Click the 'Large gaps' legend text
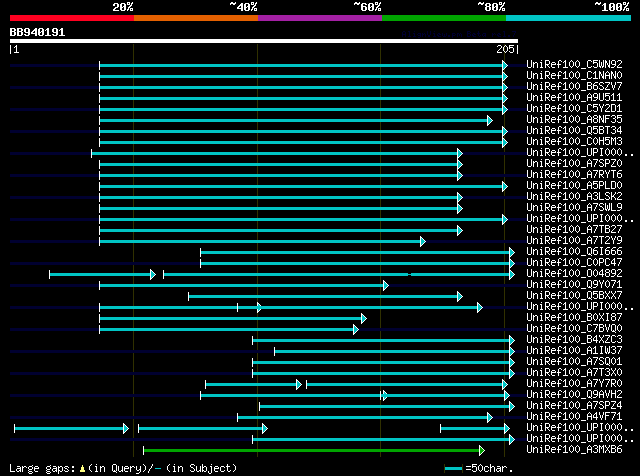This screenshot has width=640, height=476. (42, 468)
